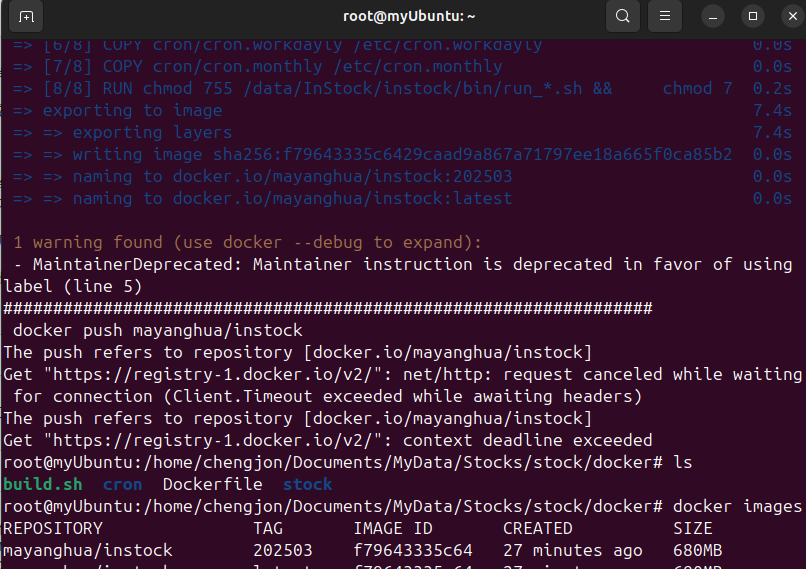This screenshot has width=806, height=569.
Task: Click the REPOSITORY column header
Action: click(x=53, y=528)
